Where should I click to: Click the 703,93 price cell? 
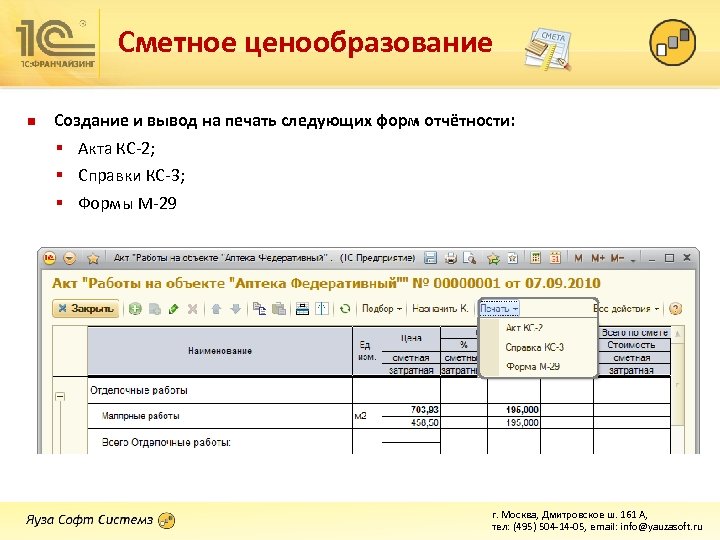pyautogui.click(x=411, y=410)
